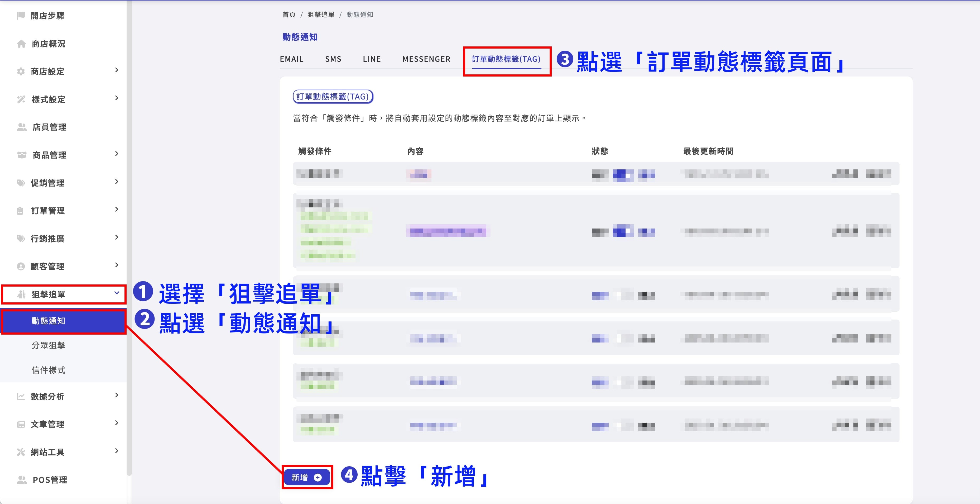The image size is (980, 504).
Task: Open 動態通知 in the sidebar
Action: click(x=64, y=321)
